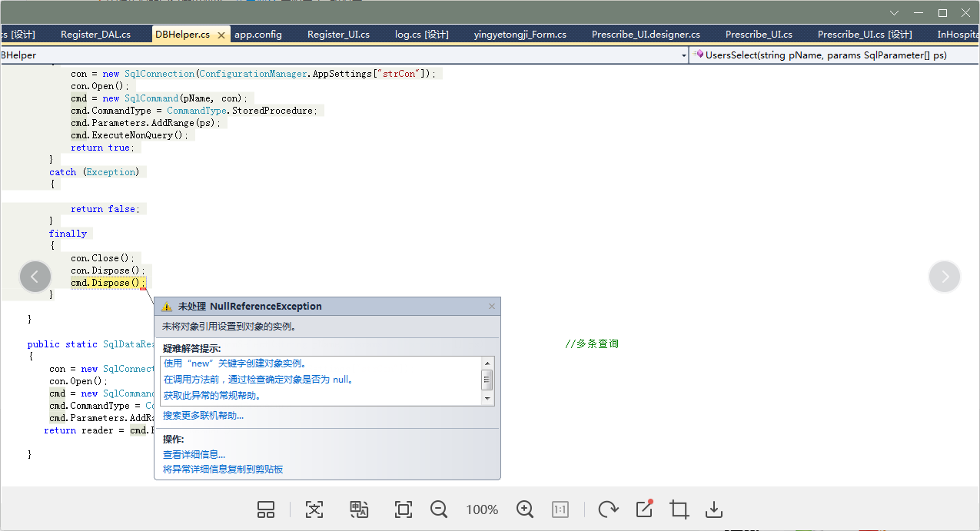The image size is (980, 531).
Task: Go to the previous image
Action: 35,277
